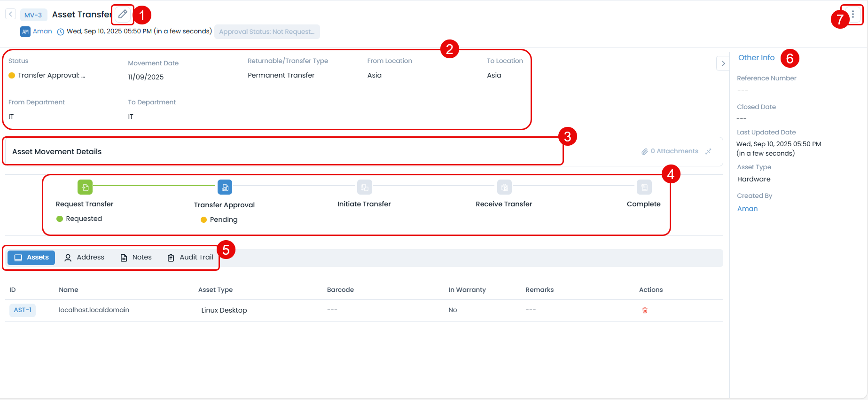Image resolution: width=868 pixels, height=400 pixels.
Task: Click the Reference Number field label
Action: (x=766, y=78)
